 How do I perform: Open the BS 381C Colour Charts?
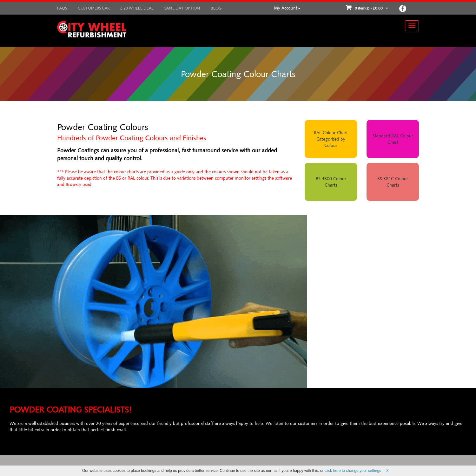point(393,182)
